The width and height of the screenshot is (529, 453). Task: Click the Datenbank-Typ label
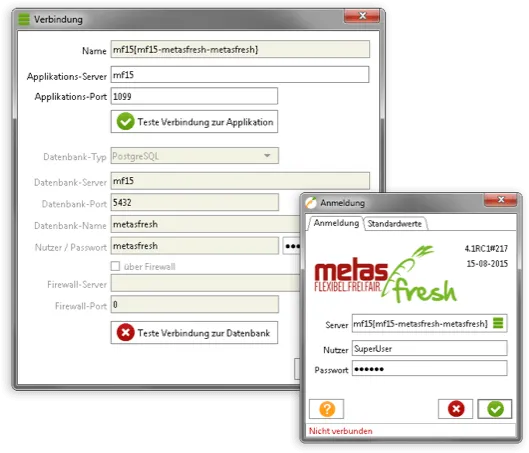coord(75,157)
